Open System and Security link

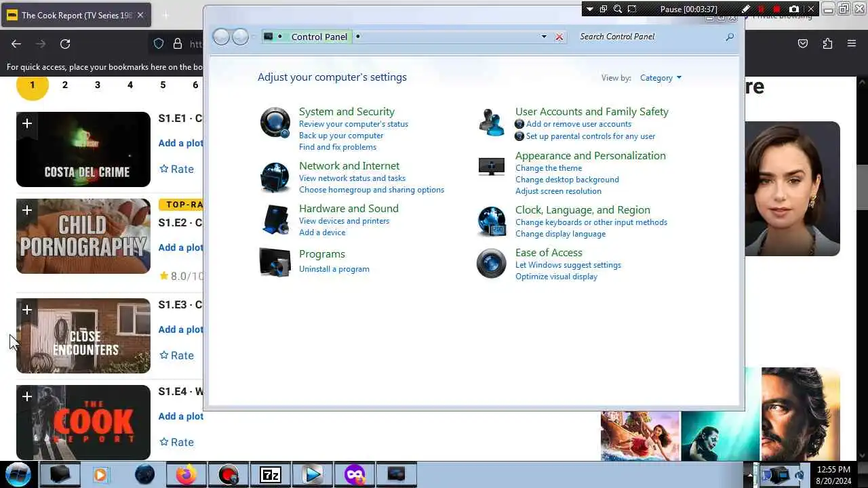coord(347,112)
